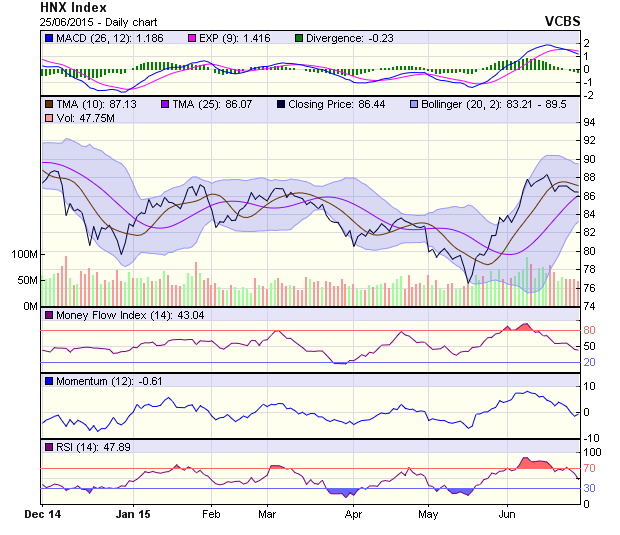620x535 pixels.
Task: Click the RSI (14) legend swatch
Action: click(x=49, y=447)
